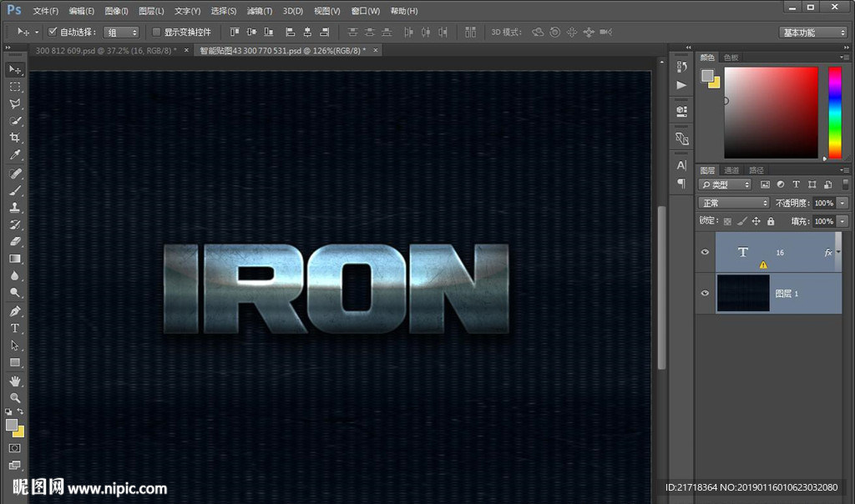Click the lock all layer icon
This screenshot has height=504, width=855.
(x=771, y=221)
